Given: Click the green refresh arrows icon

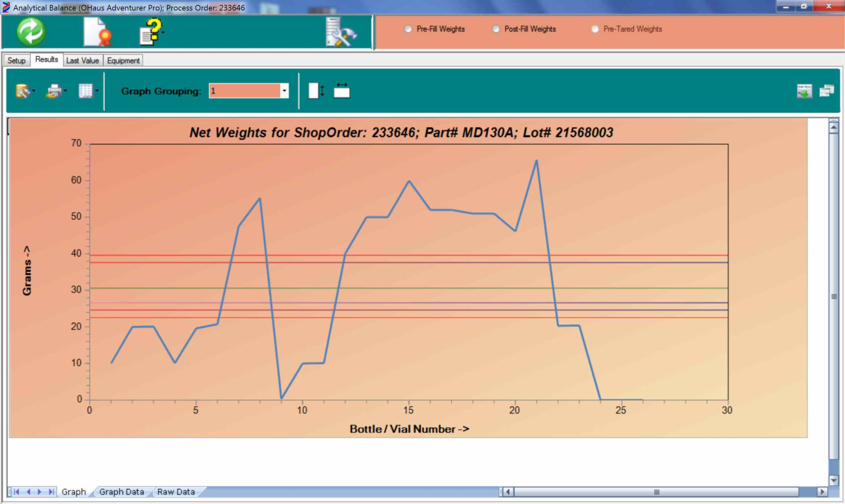Looking at the screenshot, I should [x=31, y=32].
